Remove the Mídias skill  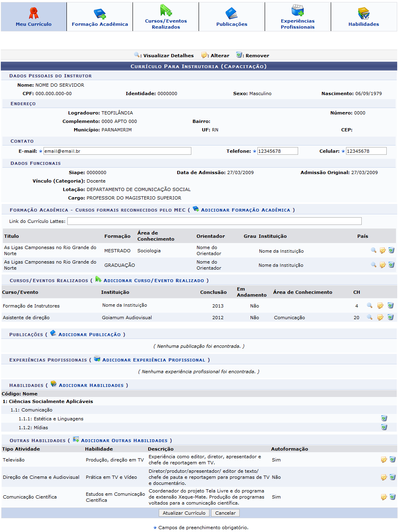[x=384, y=427]
